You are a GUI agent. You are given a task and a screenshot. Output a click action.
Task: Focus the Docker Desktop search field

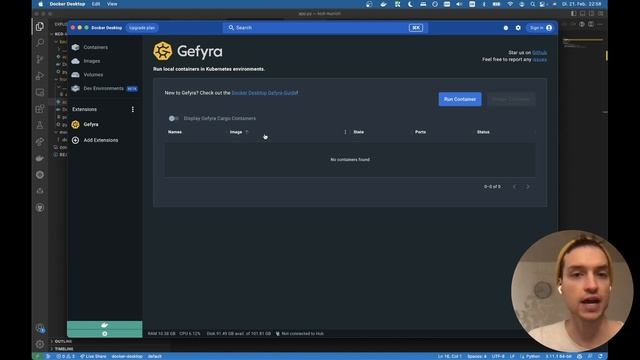point(325,28)
